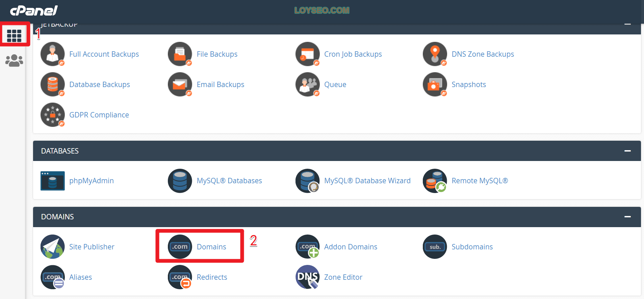
Task: Collapse the JetBackup section
Action: pyautogui.click(x=627, y=24)
